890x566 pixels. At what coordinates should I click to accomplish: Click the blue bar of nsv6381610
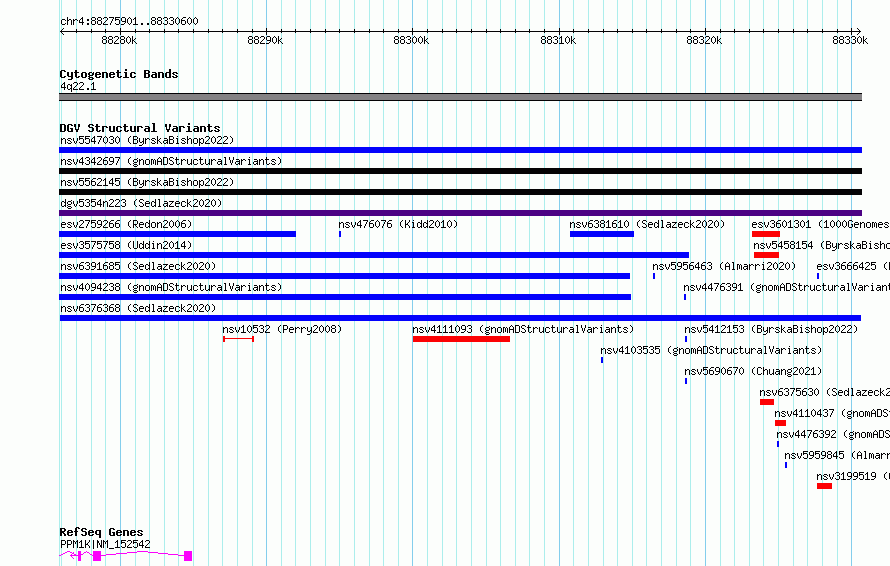(602, 234)
